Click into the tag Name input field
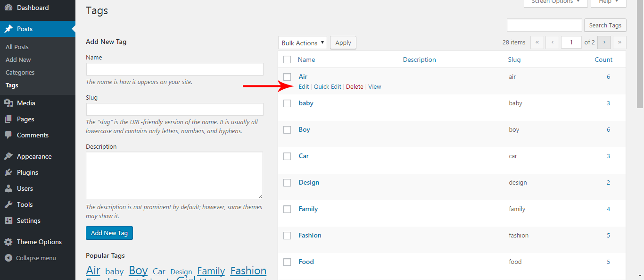Viewport: 644px width, 280px height. [x=174, y=69]
